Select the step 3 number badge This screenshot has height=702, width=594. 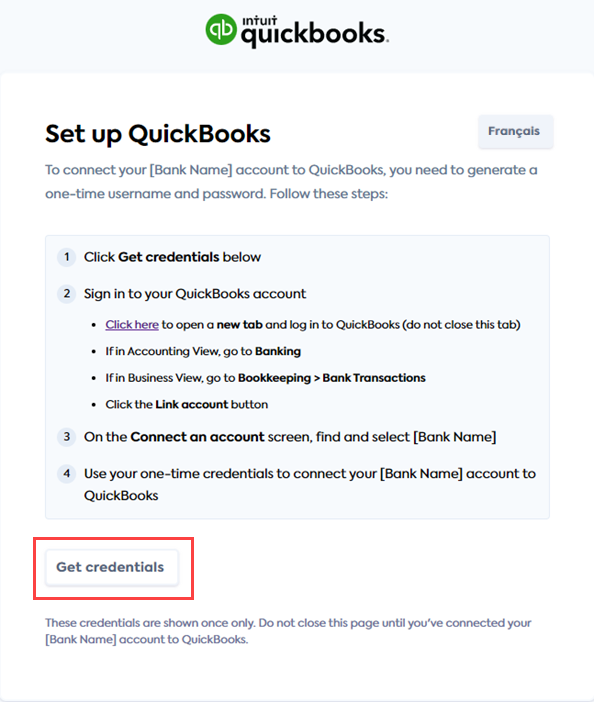pyautogui.click(x=67, y=437)
